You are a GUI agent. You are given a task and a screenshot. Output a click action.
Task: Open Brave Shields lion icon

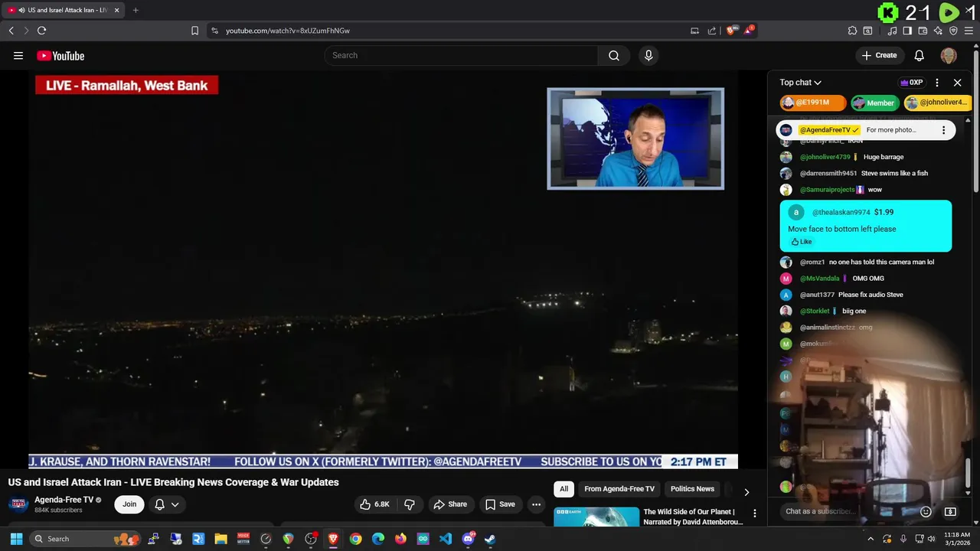click(732, 31)
